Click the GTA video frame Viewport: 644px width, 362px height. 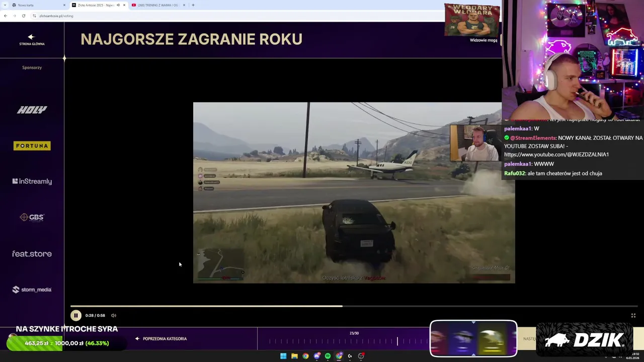354,193
